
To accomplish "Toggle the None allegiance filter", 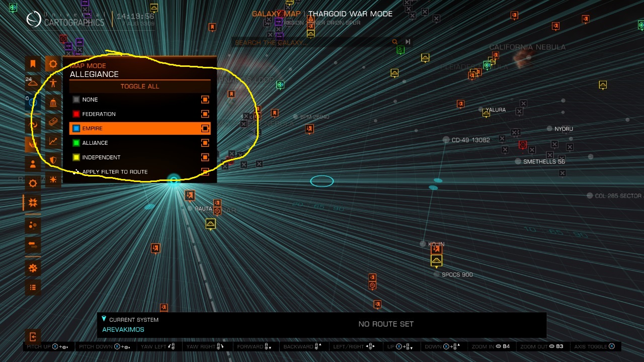I will [x=205, y=100].
